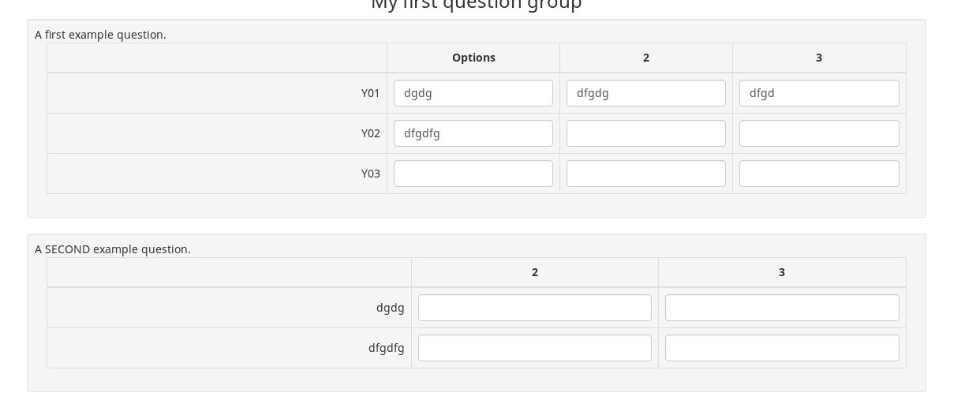Click Y01 column 3 field containing dfgd
The height and width of the screenshot is (400, 980).
click(x=818, y=93)
